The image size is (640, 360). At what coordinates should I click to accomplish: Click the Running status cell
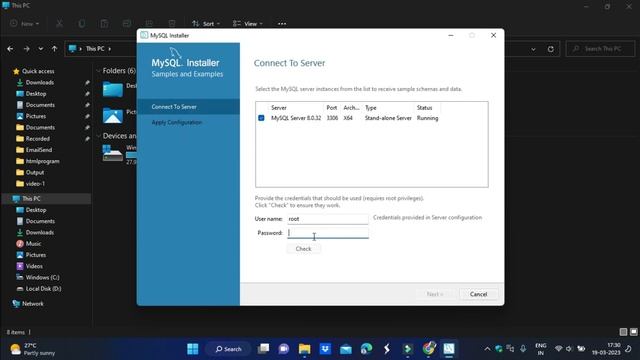pyautogui.click(x=427, y=118)
